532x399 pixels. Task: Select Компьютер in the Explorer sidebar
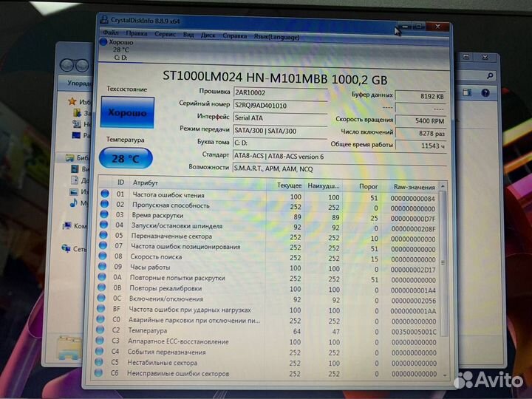click(x=76, y=226)
